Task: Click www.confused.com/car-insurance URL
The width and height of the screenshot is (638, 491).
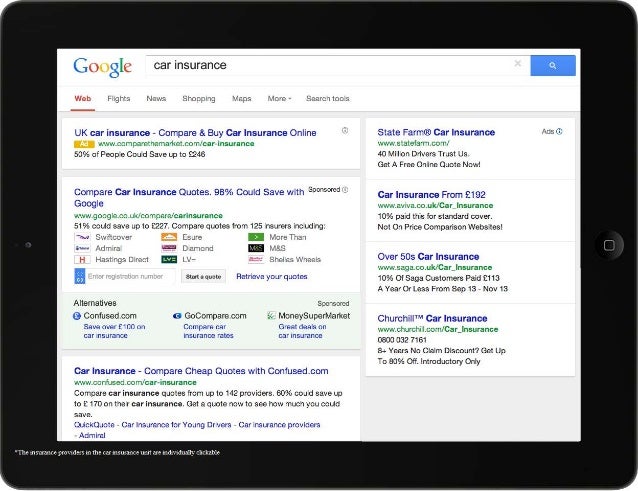Action: tap(135, 382)
